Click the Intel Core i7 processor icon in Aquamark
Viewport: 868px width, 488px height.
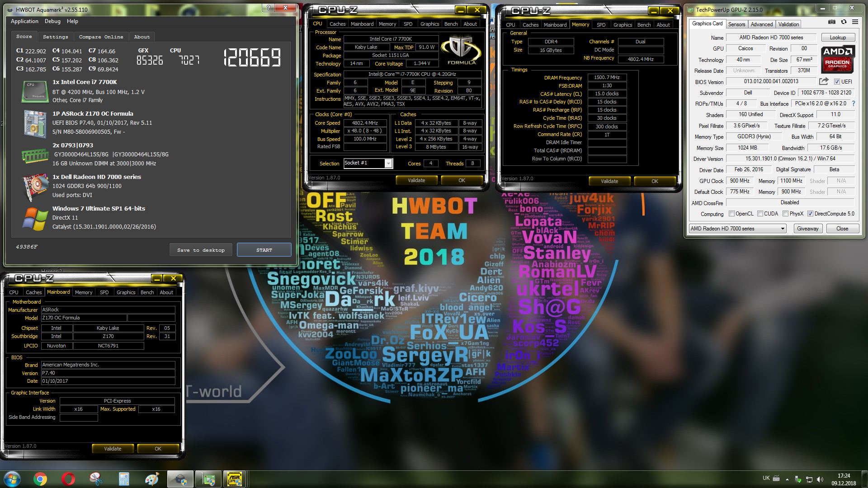tap(35, 91)
